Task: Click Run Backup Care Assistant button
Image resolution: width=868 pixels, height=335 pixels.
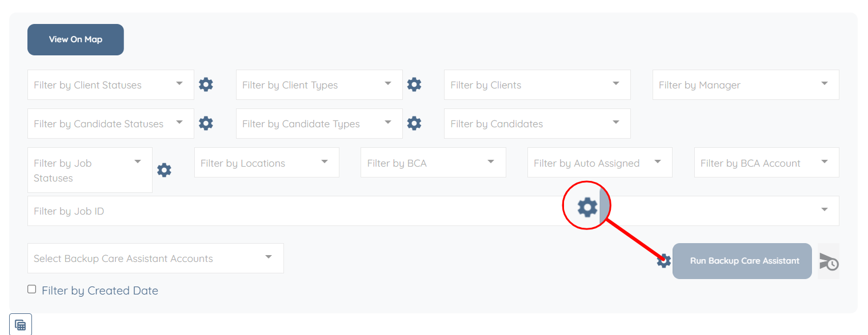Action: (742, 261)
